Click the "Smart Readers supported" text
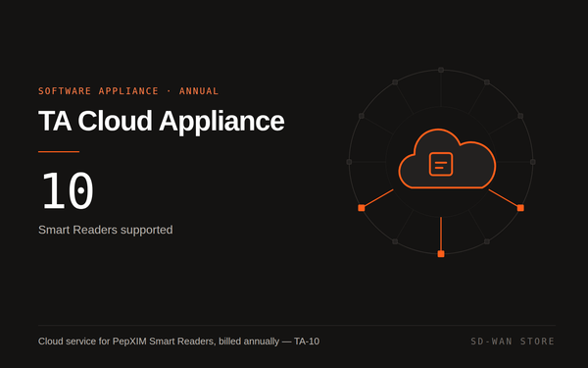The image size is (588, 368). (106, 230)
